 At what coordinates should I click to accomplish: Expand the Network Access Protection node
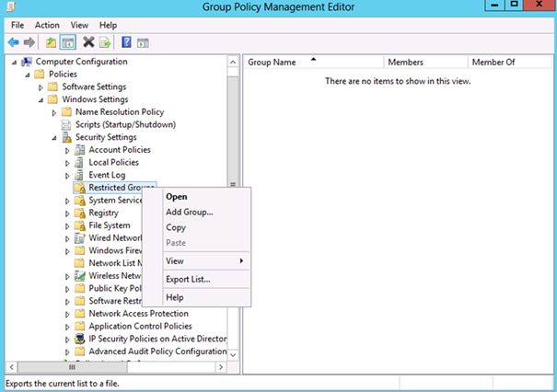[67, 314]
